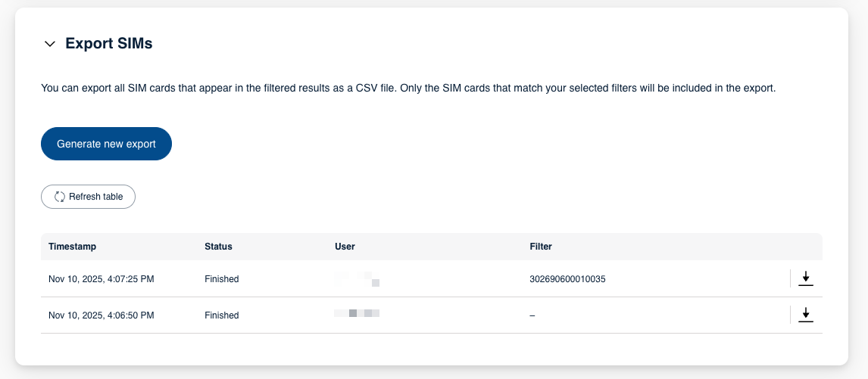This screenshot has width=868, height=379.
Task: Click Finished status in first row
Action: [221, 279]
